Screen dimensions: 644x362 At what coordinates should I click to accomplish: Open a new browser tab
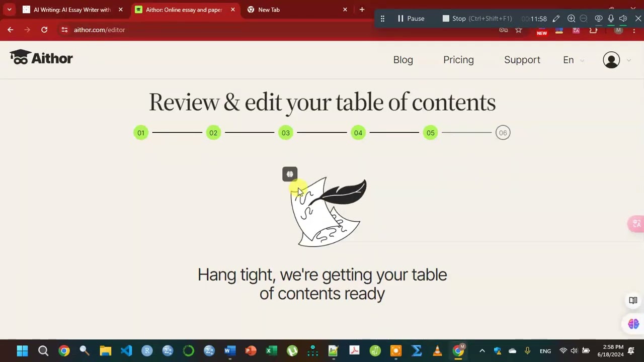pos(362,10)
